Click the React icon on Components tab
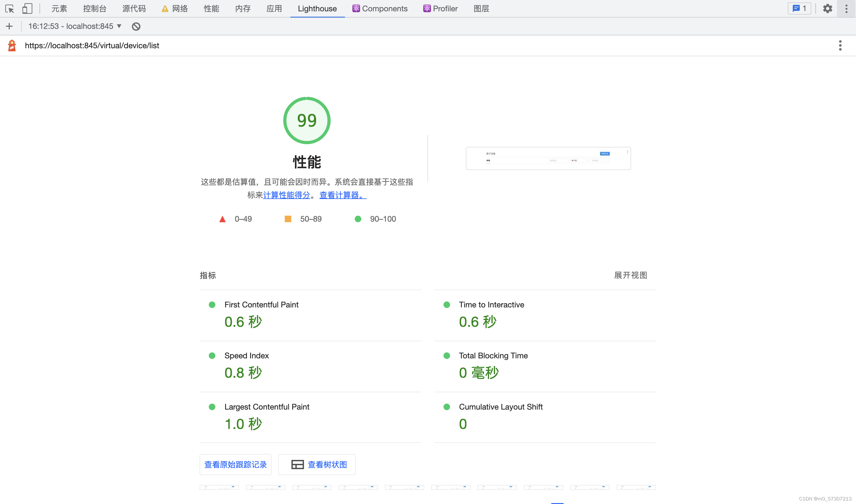Screen dimensions: 856x504 pyautogui.click(x=356, y=9)
